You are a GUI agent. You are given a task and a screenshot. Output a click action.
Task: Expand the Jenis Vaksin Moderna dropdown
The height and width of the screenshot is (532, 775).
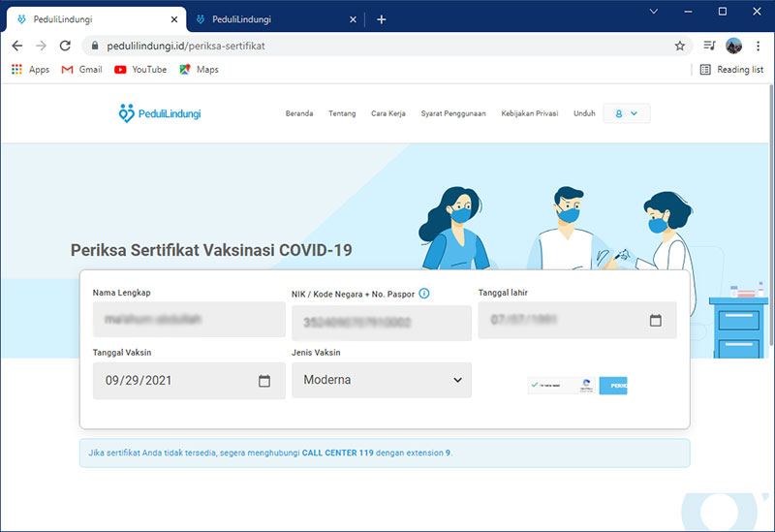(x=382, y=380)
